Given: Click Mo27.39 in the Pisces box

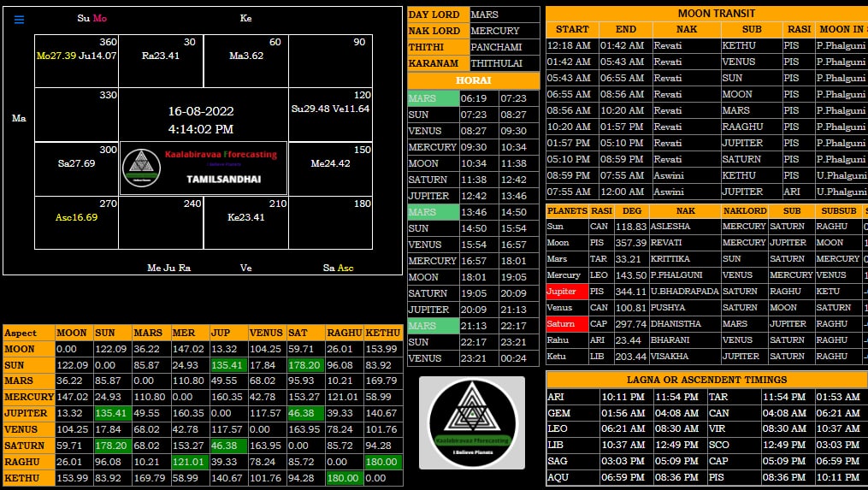Looking at the screenshot, I should click(x=56, y=56).
